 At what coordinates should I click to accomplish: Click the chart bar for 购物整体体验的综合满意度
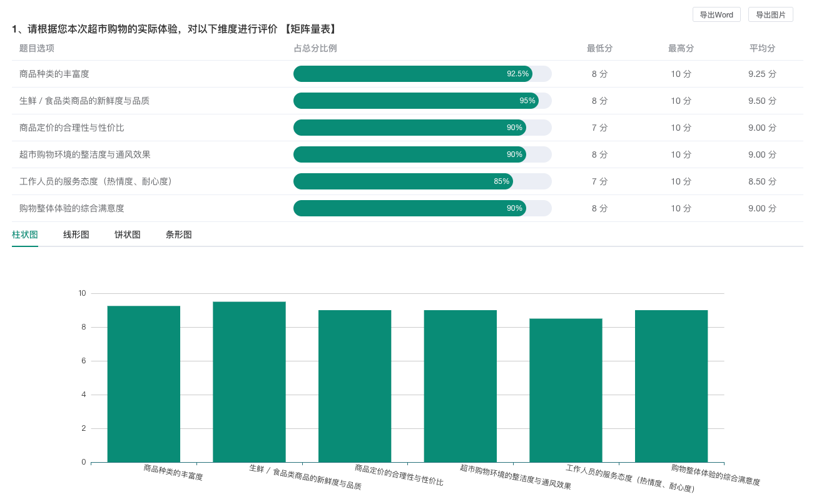(x=671, y=386)
